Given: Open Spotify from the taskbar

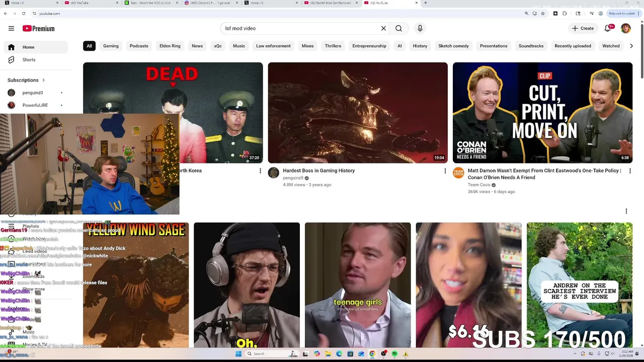Looking at the screenshot, I should (394, 354).
